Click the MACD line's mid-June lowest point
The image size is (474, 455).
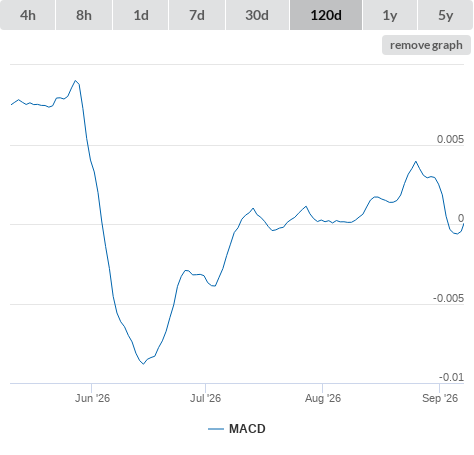coord(143,364)
